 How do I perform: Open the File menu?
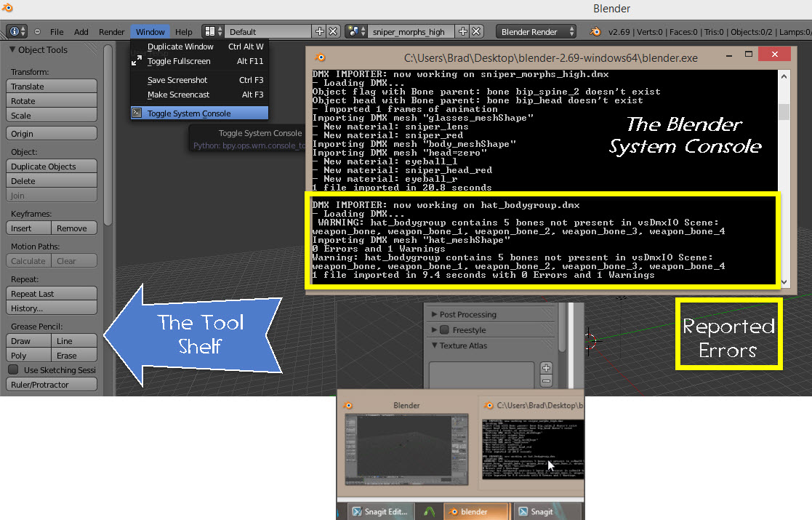[x=57, y=31]
